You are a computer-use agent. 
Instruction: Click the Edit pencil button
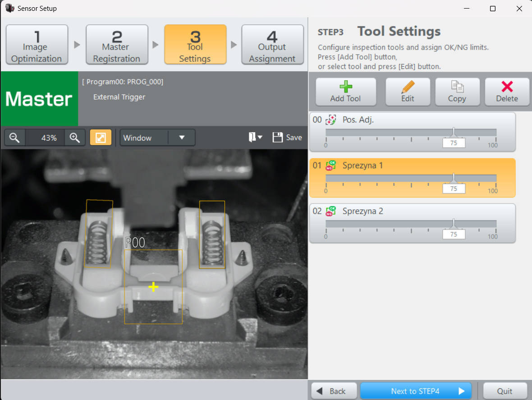(408, 92)
